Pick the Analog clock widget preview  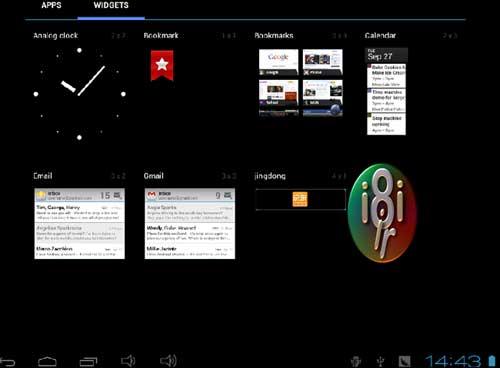coord(79,94)
